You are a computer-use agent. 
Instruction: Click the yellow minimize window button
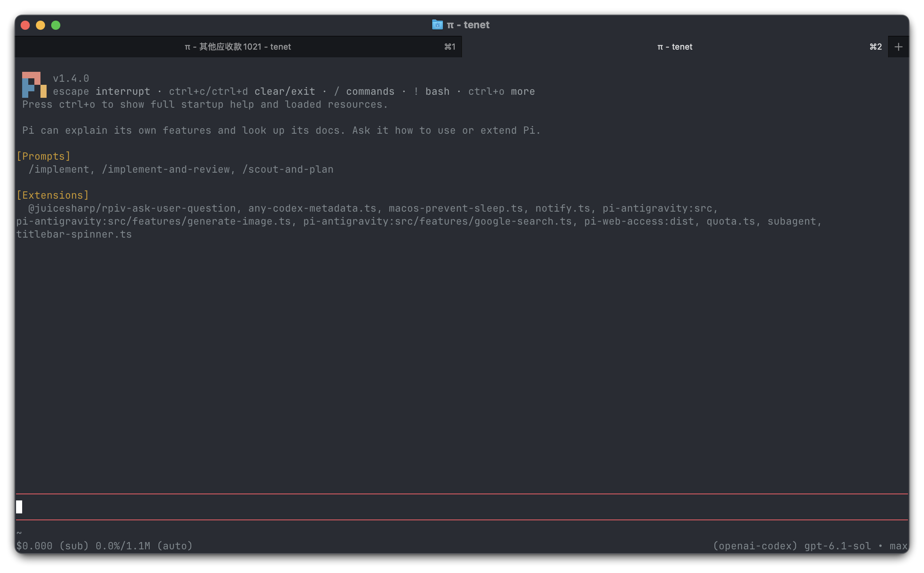40,25
